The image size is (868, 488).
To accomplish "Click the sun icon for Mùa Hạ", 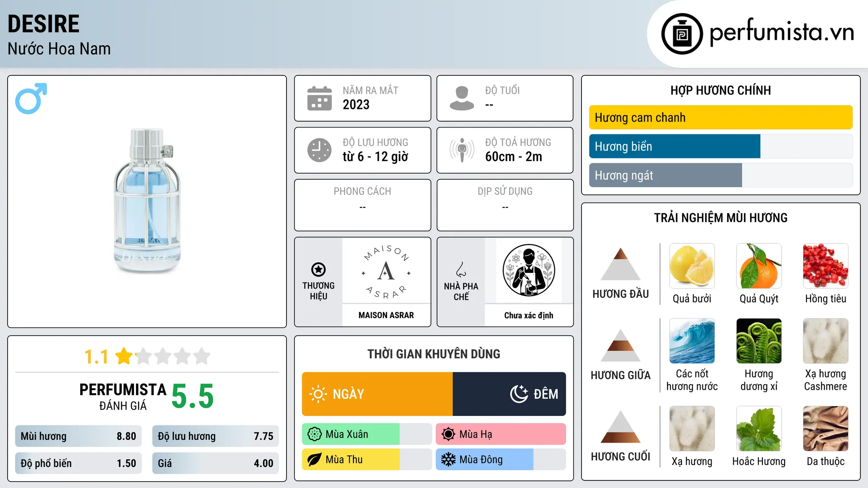I will pyautogui.click(x=448, y=434).
